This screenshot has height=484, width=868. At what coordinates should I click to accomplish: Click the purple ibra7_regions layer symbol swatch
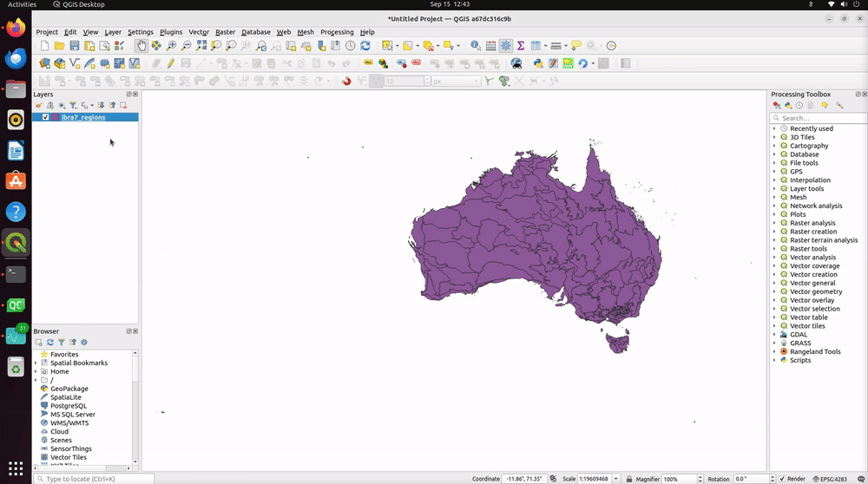(56, 117)
